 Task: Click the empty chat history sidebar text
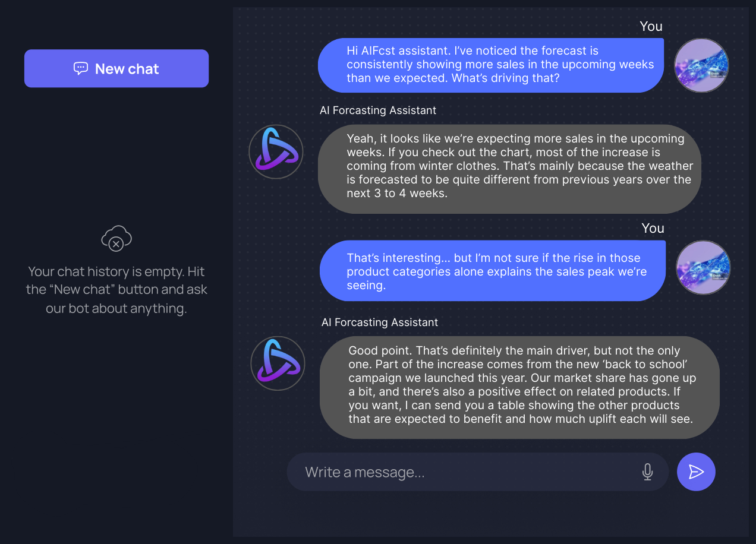click(116, 289)
